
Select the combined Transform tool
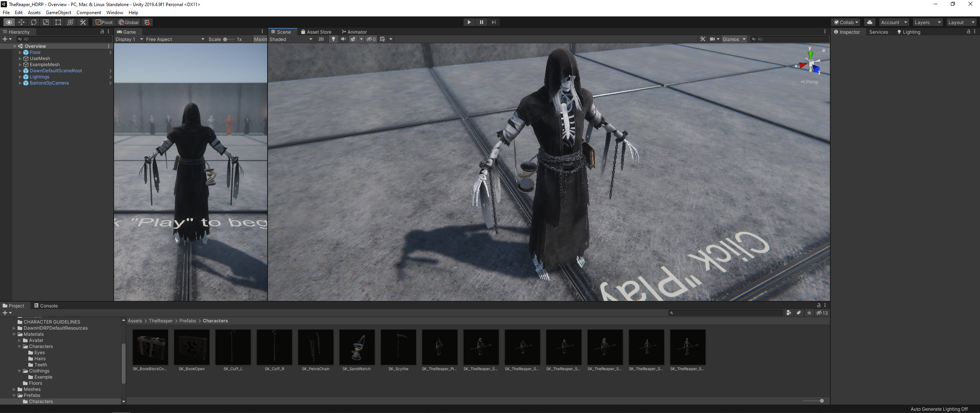[70, 22]
